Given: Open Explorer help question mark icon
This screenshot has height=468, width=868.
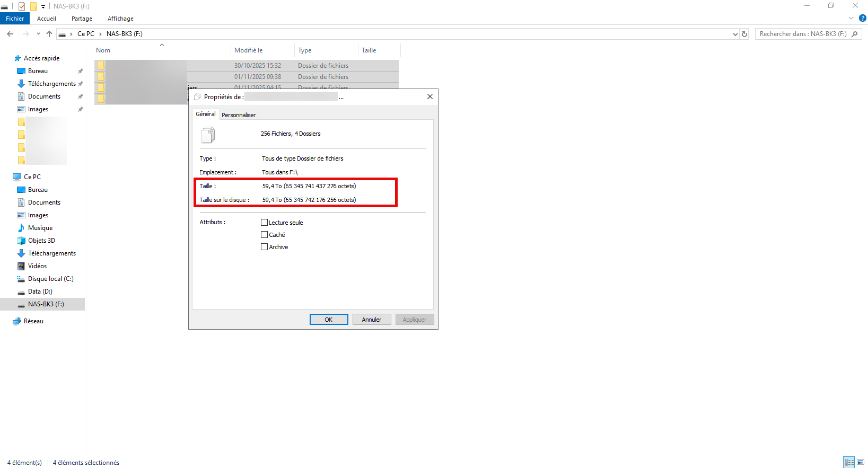Looking at the screenshot, I should tap(862, 18).
